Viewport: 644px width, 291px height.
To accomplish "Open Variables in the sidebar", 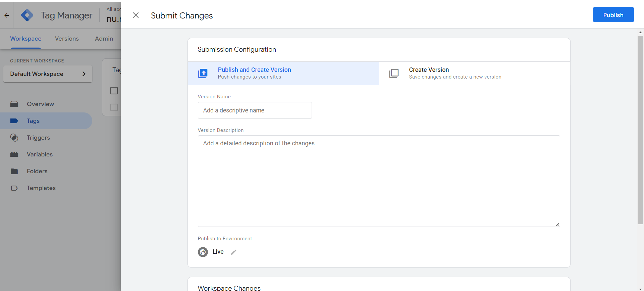I will (x=46, y=154).
